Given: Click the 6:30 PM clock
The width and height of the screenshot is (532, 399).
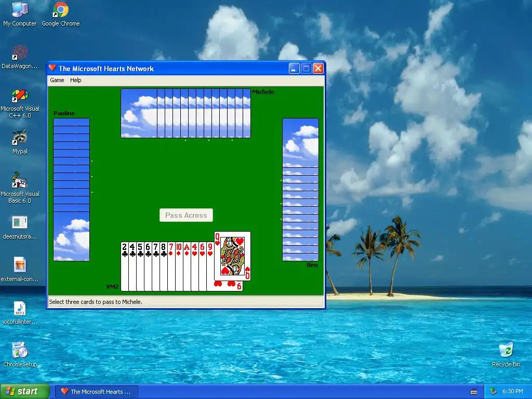Looking at the screenshot, I should (x=513, y=392).
